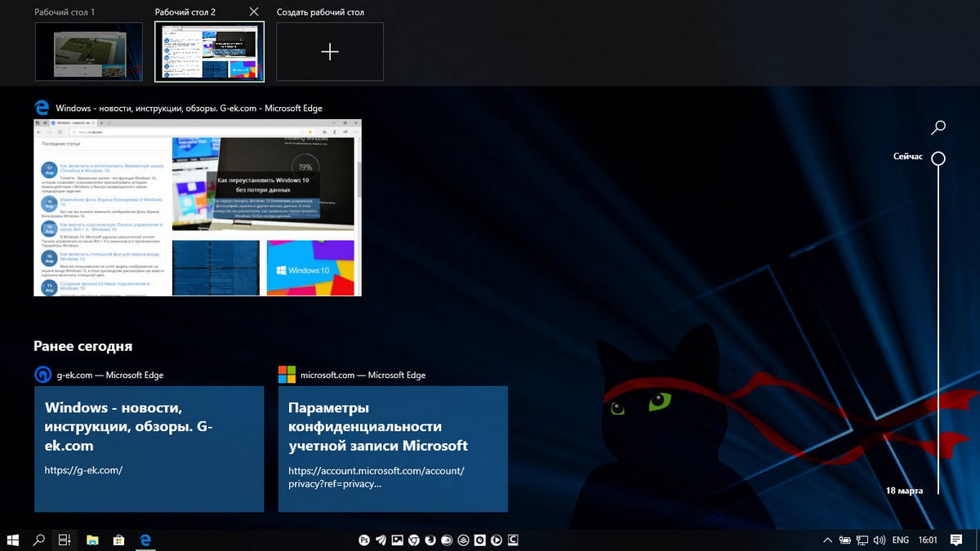The image size is (980, 551).
Task: Click the Сейчас timeline slider handle
Action: tap(938, 158)
